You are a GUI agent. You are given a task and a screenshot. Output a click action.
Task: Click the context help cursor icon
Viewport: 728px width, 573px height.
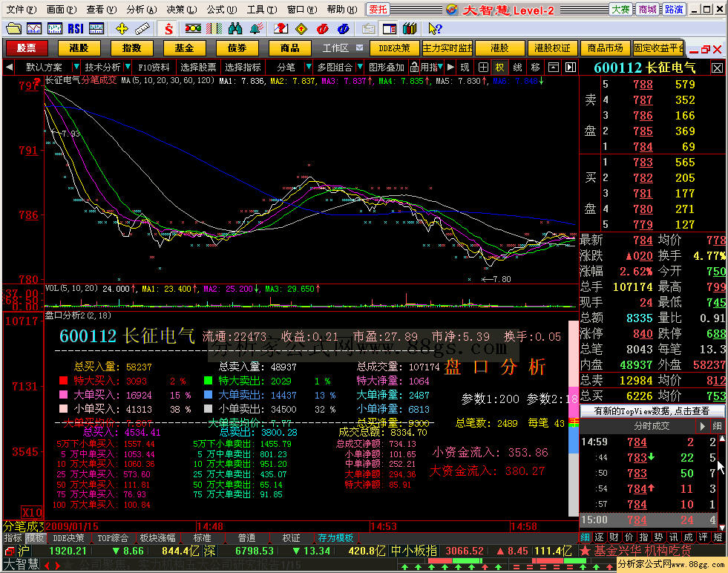coord(435,29)
